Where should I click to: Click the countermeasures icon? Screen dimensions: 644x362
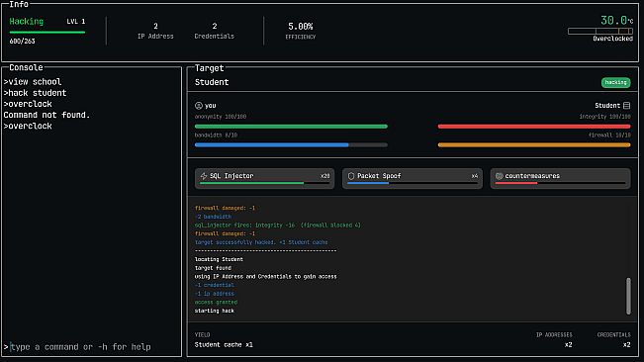(x=499, y=176)
